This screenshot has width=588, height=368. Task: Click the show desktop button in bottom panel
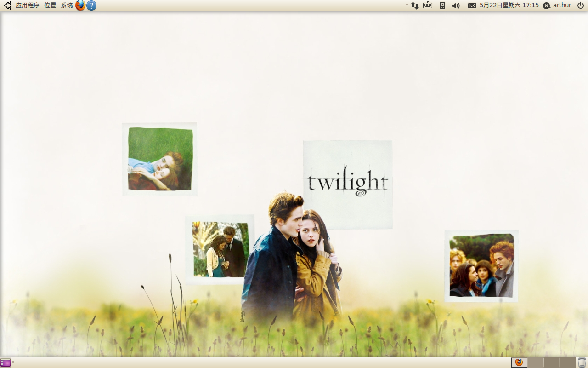click(x=6, y=362)
